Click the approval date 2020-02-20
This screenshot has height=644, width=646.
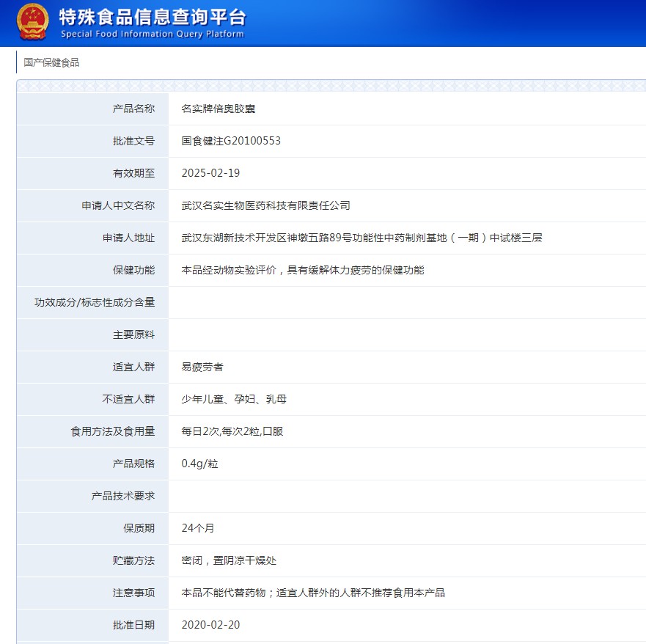(212, 625)
